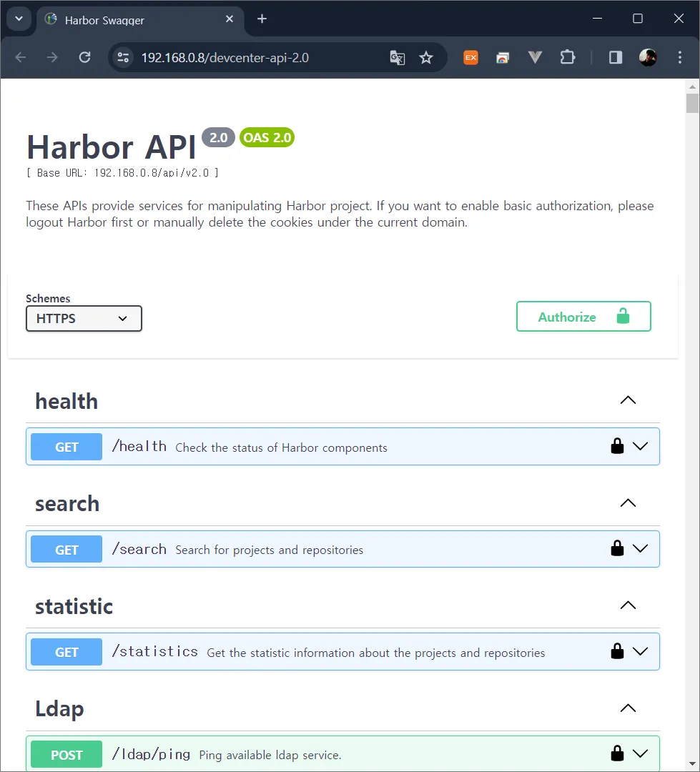
Task: Click 'Check the status of Harbor components' text
Action: coord(281,447)
